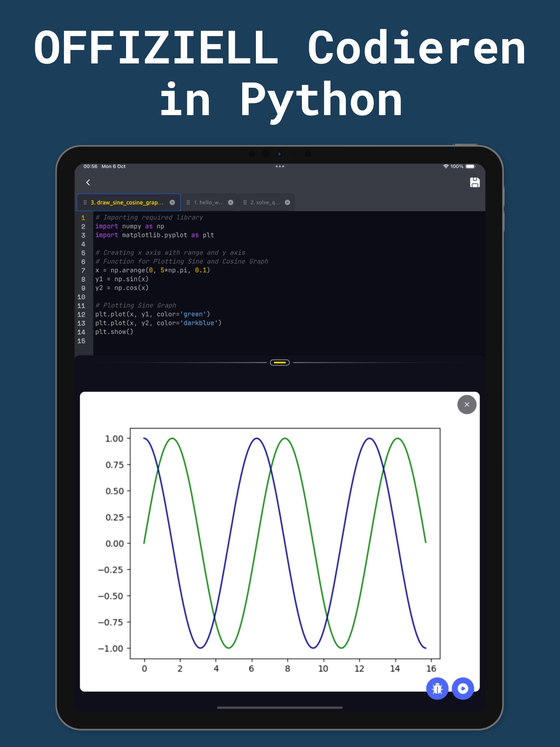Close the draw_sine_cosine_graph tab
This screenshot has width=560, height=747.
coord(172,202)
